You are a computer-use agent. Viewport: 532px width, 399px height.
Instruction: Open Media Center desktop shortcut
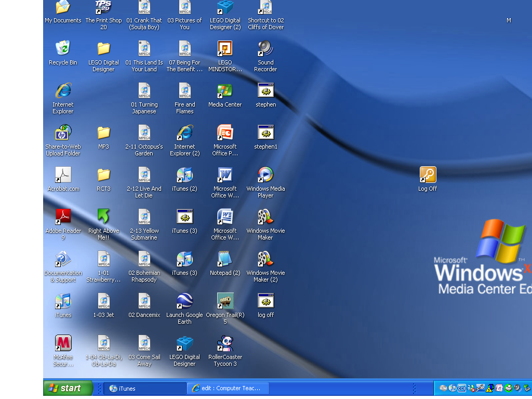225,96
